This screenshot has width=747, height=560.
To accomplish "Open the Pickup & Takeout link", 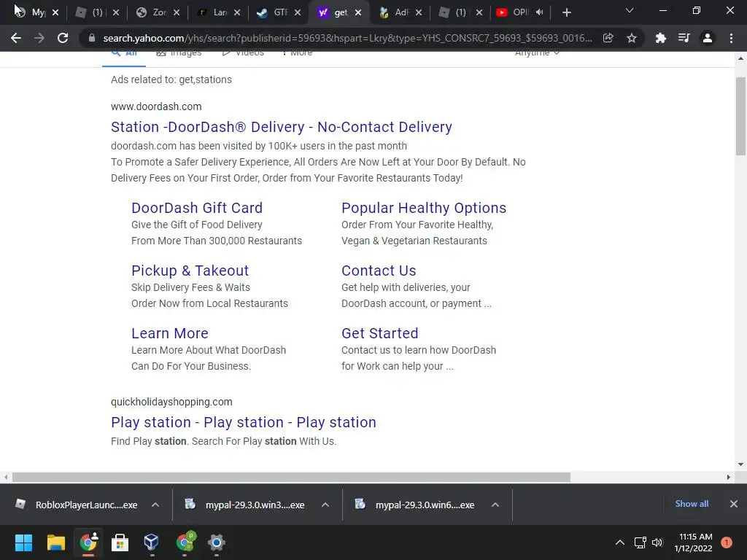I will [x=190, y=271].
